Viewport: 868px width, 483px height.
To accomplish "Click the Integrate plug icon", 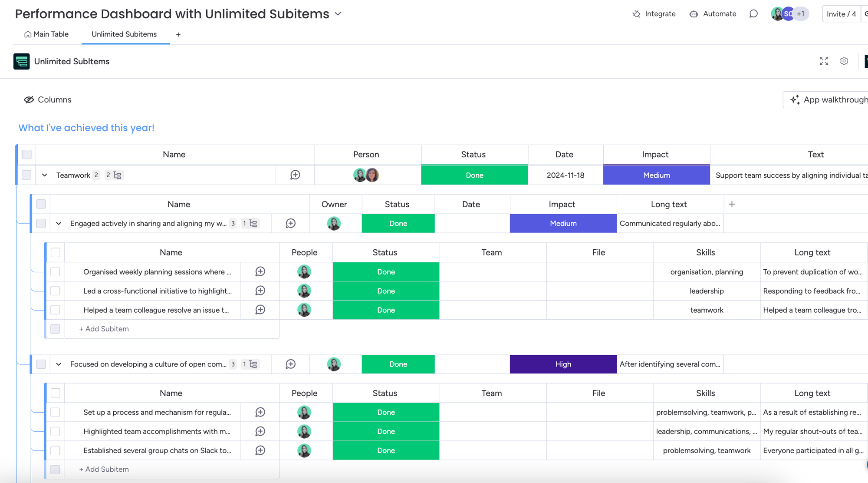I will pos(636,14).
